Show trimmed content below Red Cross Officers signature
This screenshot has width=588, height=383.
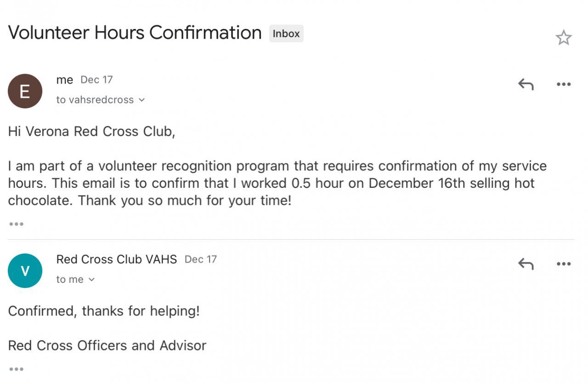click(x=16, y=369)
